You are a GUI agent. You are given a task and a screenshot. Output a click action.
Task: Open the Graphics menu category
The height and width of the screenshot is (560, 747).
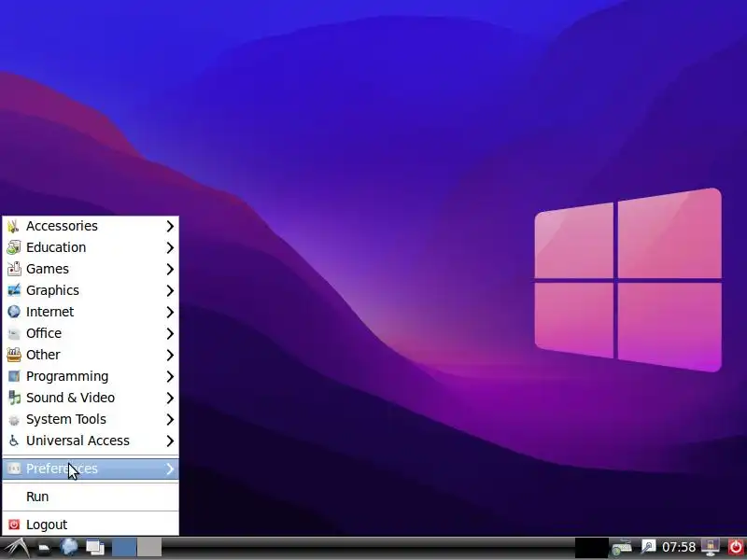pos(91,290)
